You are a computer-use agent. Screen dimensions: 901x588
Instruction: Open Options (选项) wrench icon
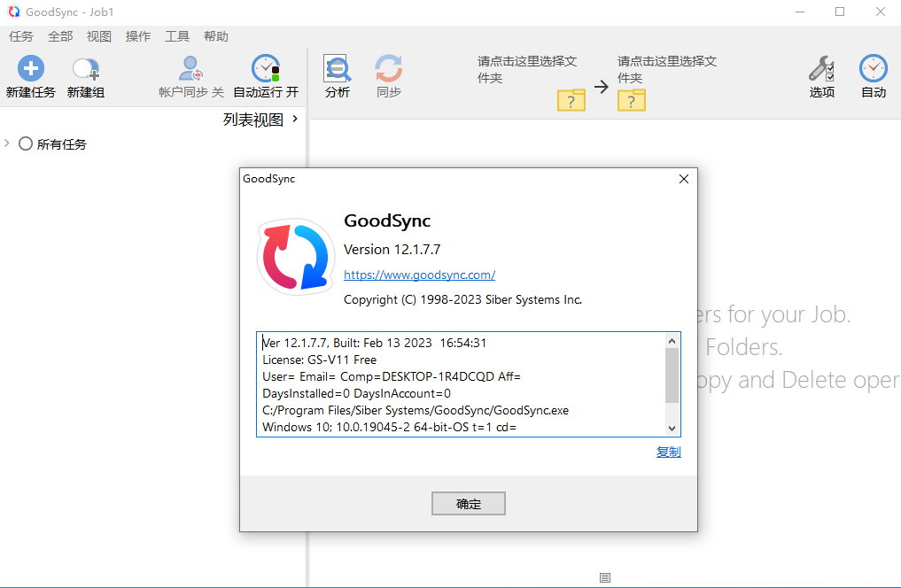(821, 68)
